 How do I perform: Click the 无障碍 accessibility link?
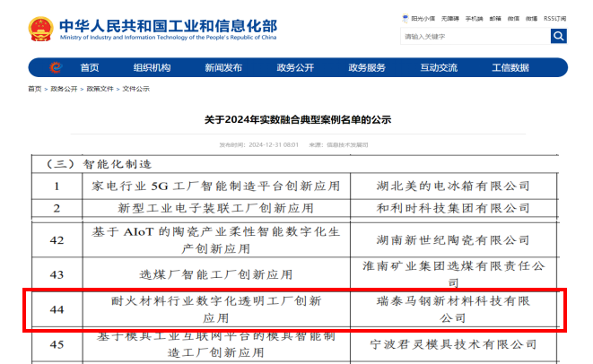(451, 18)
